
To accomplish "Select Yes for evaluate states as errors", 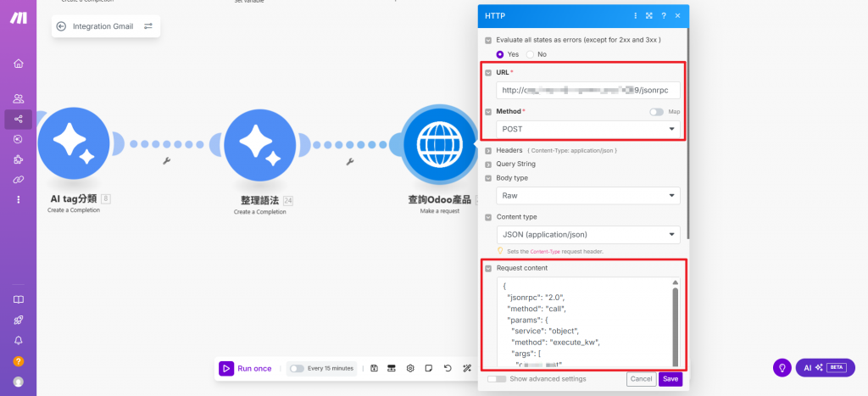I will click(x=500, y=54).
